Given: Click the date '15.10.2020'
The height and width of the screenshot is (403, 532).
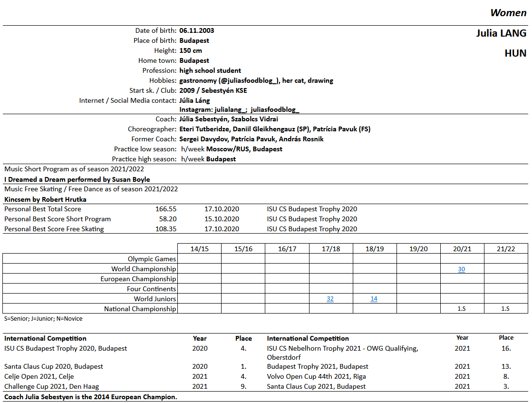Looking at the screenshot, I should pyautogui.click(x=222, y=219).
